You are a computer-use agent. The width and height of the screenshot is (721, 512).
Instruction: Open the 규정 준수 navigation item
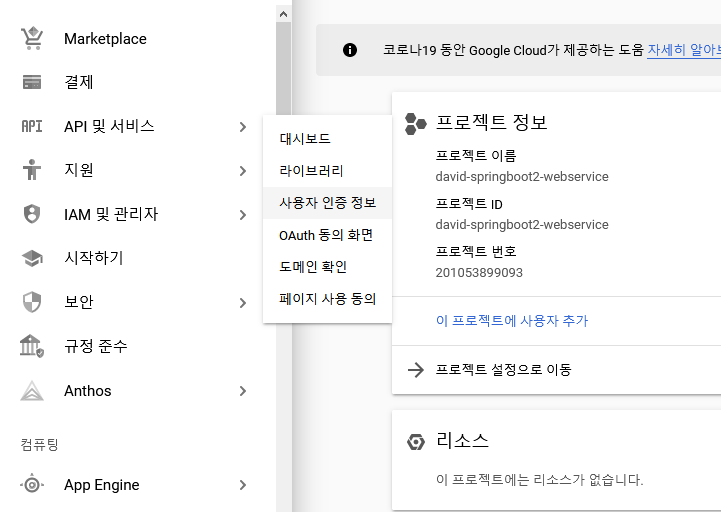point(138,346)
